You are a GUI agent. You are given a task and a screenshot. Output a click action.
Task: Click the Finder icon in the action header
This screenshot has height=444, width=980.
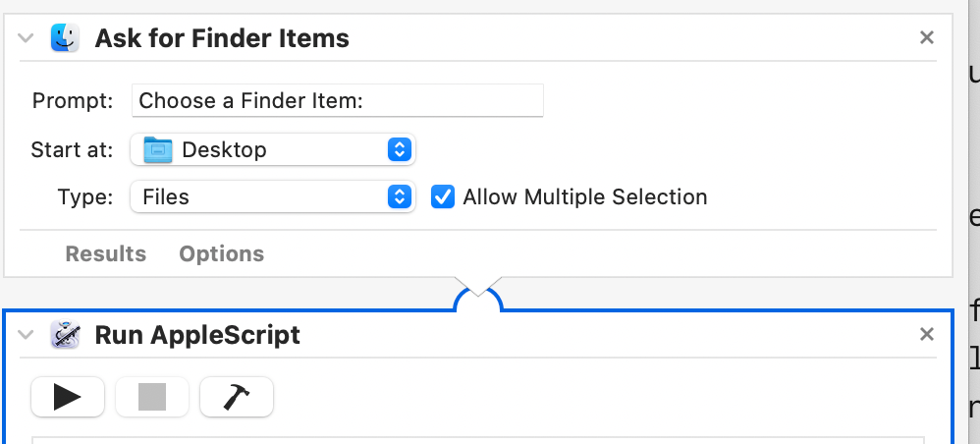coord(65,38)
